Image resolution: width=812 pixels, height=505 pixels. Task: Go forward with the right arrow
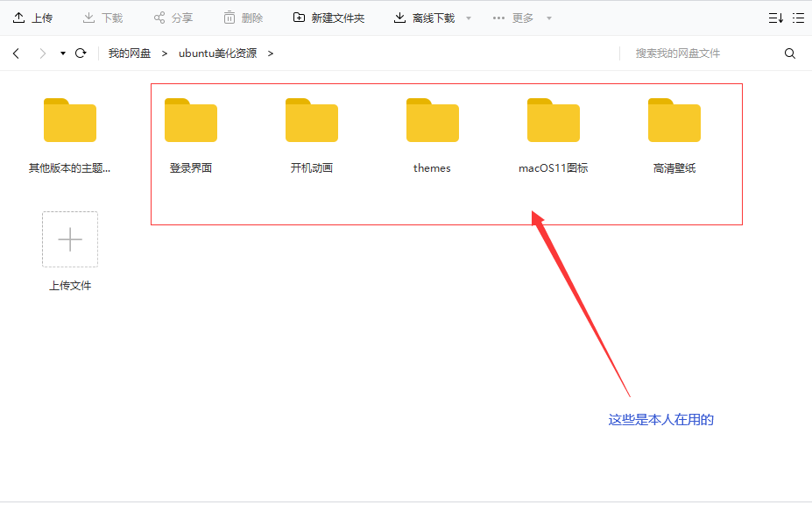[42, 53]
